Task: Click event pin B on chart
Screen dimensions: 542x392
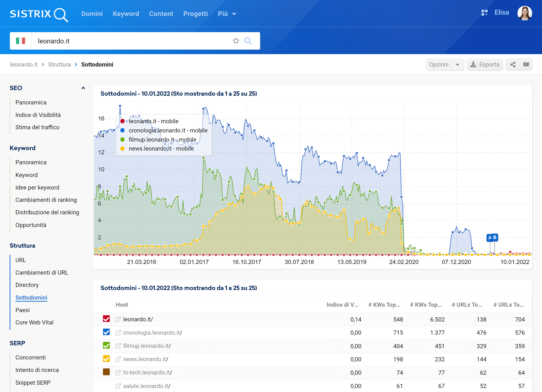Action: pyautogui.click(x=495, y=237)
